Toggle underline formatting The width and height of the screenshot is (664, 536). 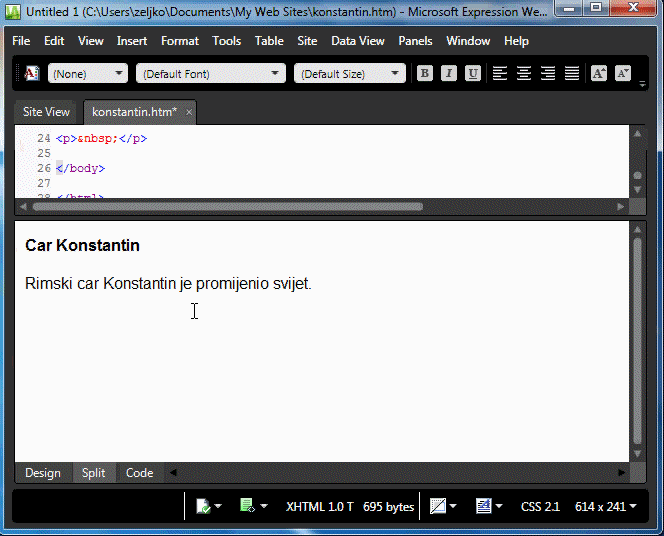point(473,73)
